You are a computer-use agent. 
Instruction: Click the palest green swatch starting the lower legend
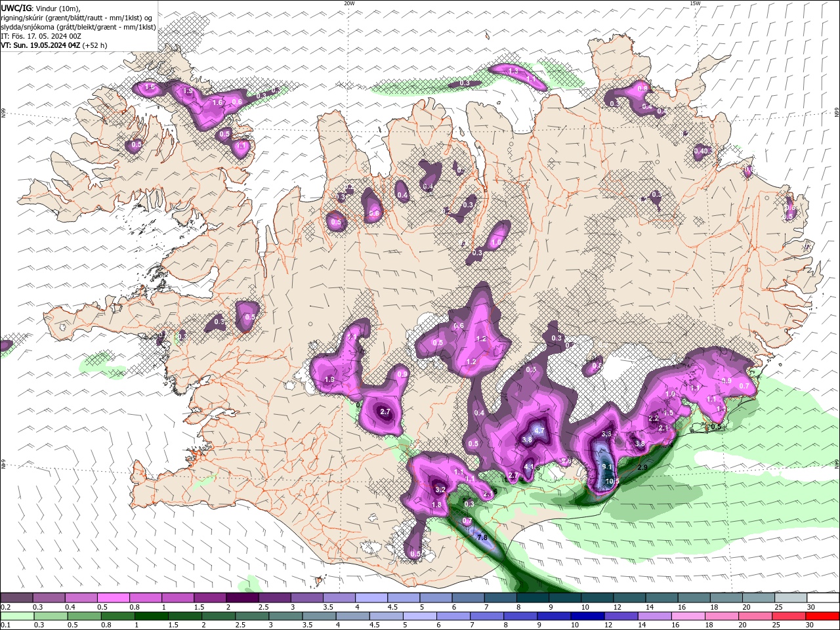(17, 616)
